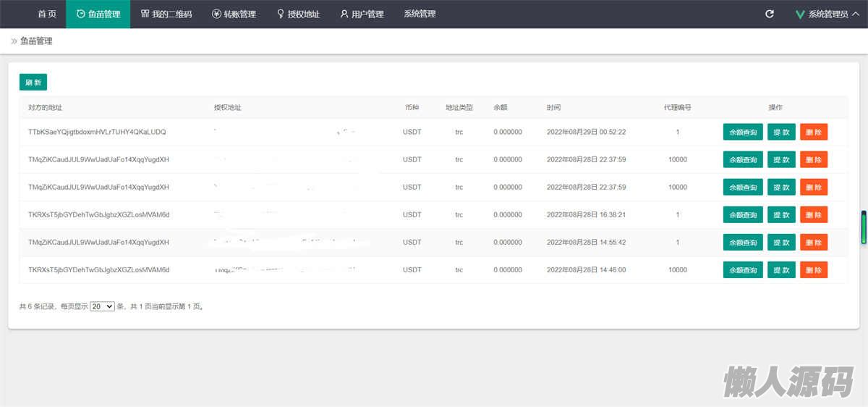Open 授权地址 menu item
Image resolution: width=868 pixels, height=407 pixels.
click(298, 14)
